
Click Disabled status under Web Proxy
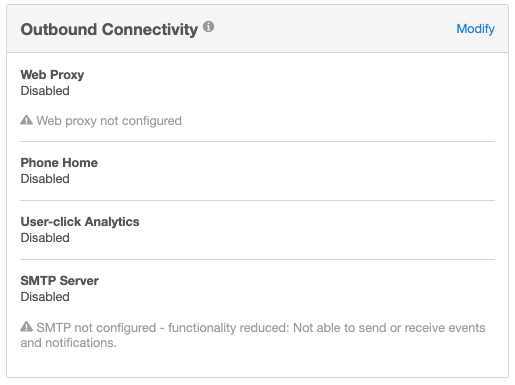pyautogui.click(x=45, y=91)
